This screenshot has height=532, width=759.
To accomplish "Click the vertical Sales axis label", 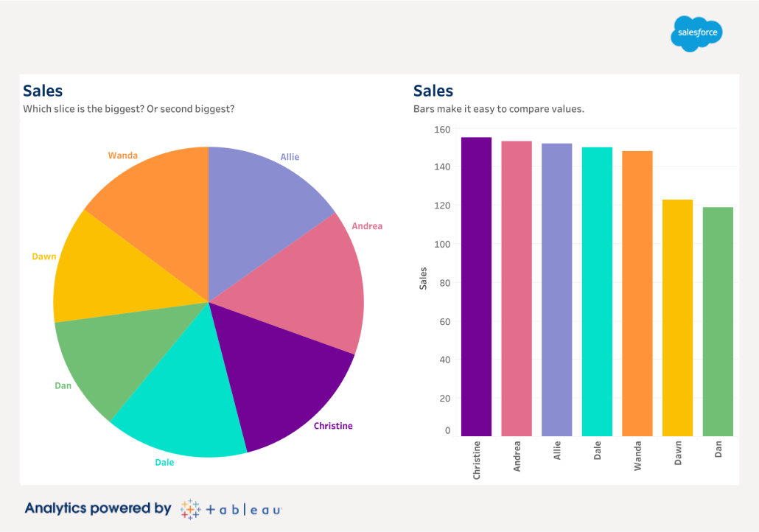I will tap(423, 279).
